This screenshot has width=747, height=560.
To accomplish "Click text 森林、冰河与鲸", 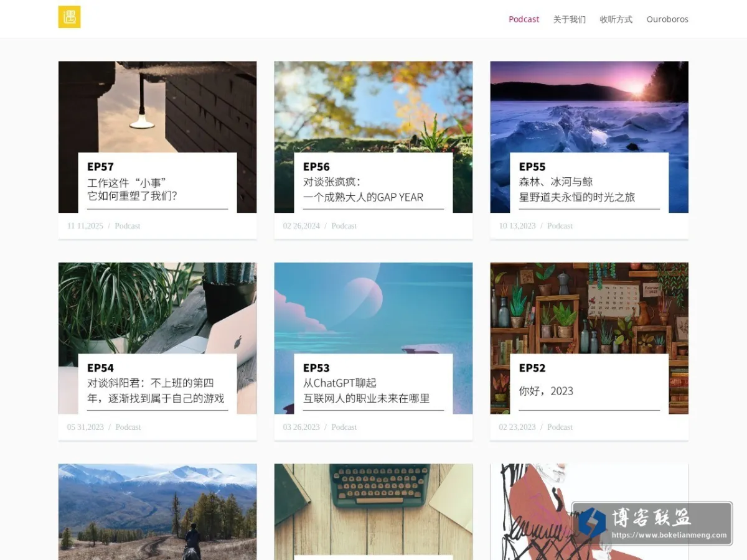I will (x=556, y=182).
